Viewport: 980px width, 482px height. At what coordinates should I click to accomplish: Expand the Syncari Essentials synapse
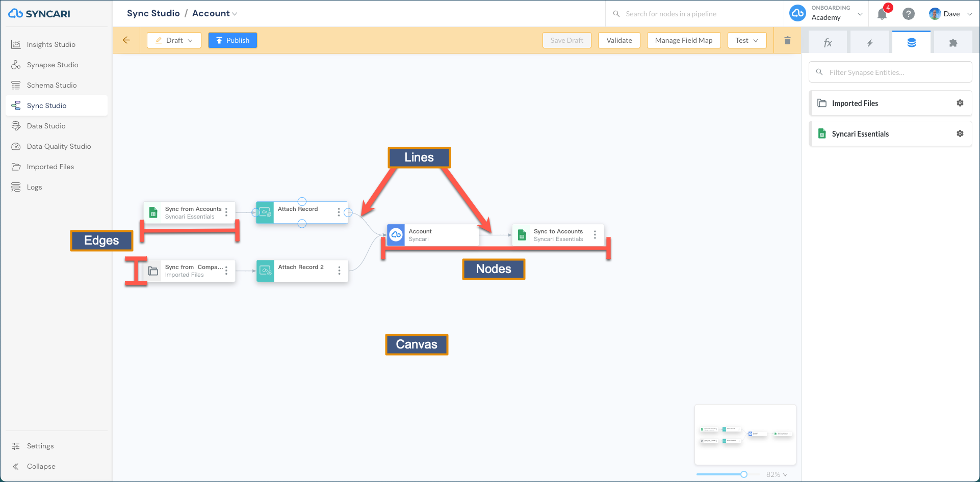click(890, 133)
